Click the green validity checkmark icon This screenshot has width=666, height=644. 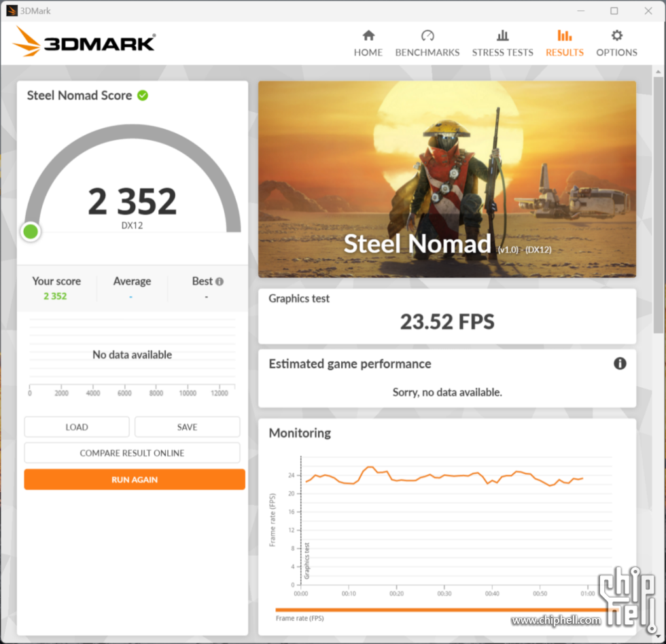(143, 96)
